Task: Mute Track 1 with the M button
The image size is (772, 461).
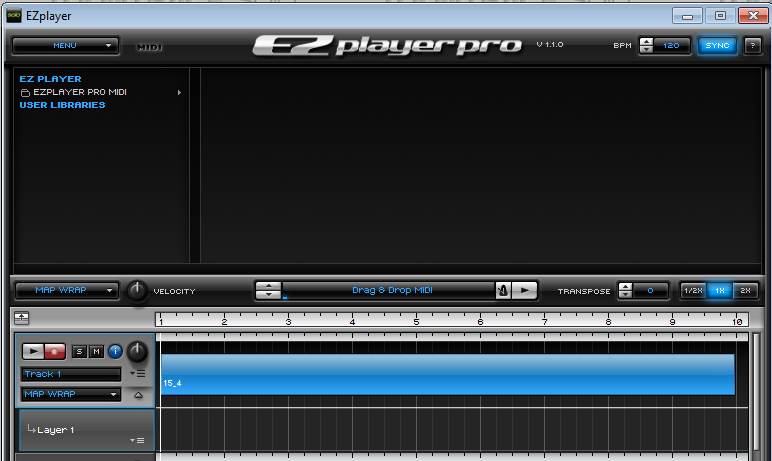Action: 96,351
